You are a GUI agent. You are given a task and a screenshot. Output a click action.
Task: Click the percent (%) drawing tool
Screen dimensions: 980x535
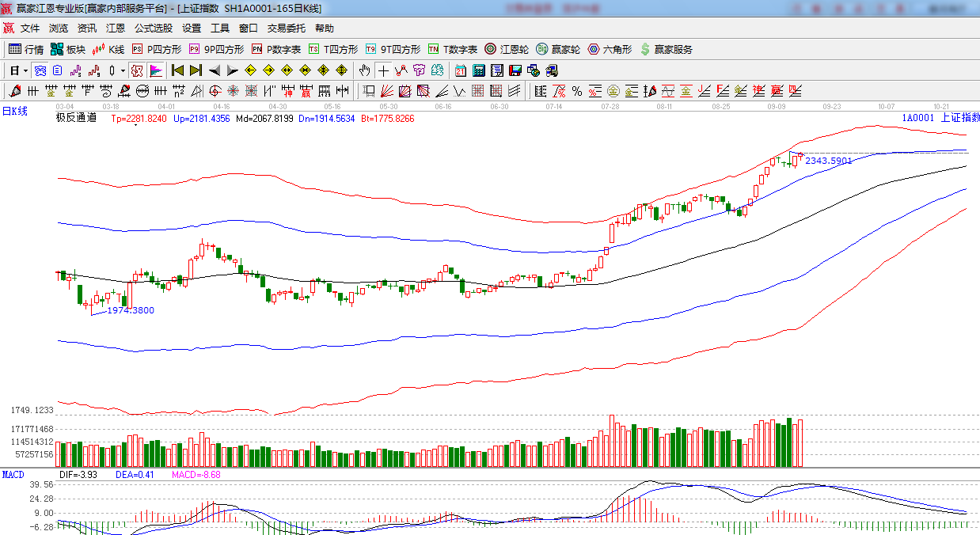coord(577,91)
